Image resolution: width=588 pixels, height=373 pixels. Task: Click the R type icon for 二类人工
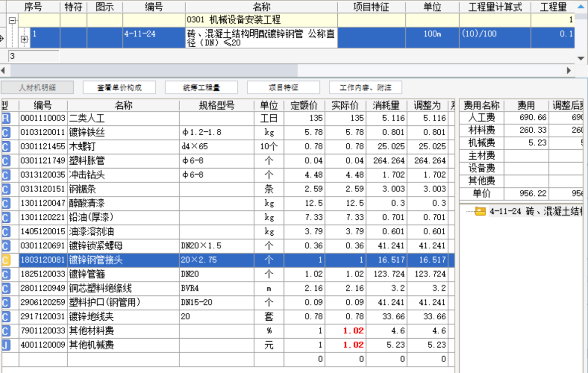click(x=6, y=118)
